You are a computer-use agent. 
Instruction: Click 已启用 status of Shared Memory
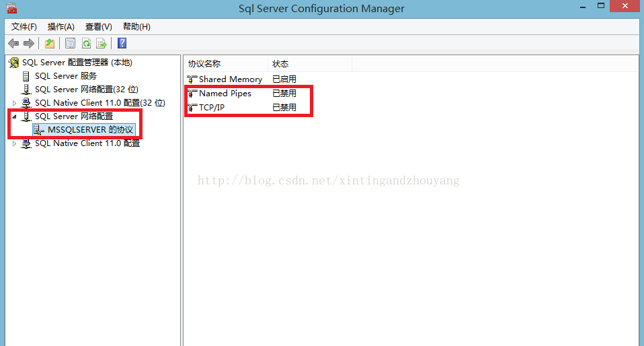(x=284, y=79)
